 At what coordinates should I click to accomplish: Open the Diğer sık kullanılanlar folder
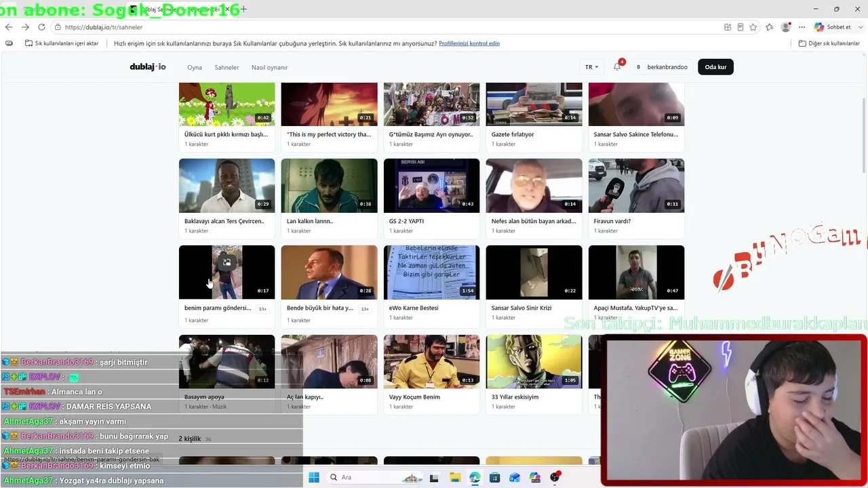829,43
